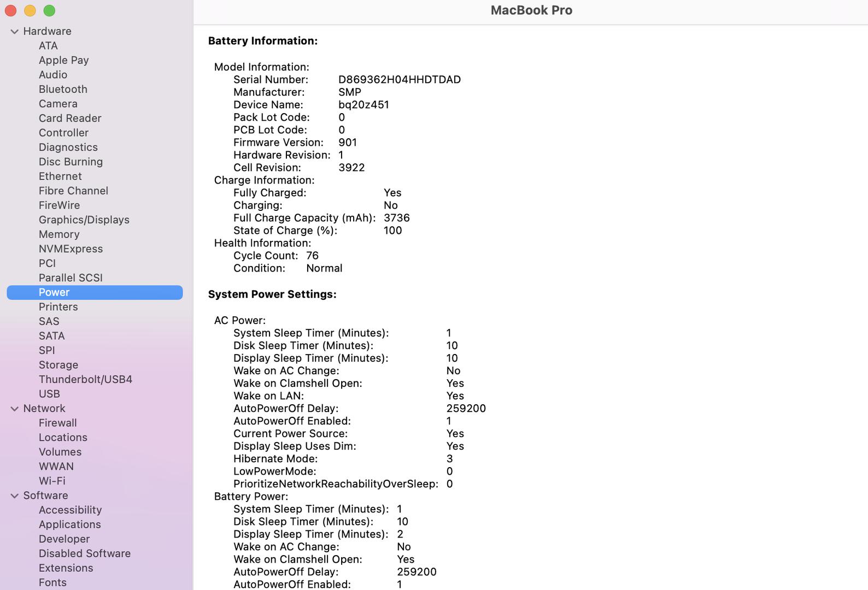
Task: Click the Charge Information label
Action: click(x=264, y=180)
